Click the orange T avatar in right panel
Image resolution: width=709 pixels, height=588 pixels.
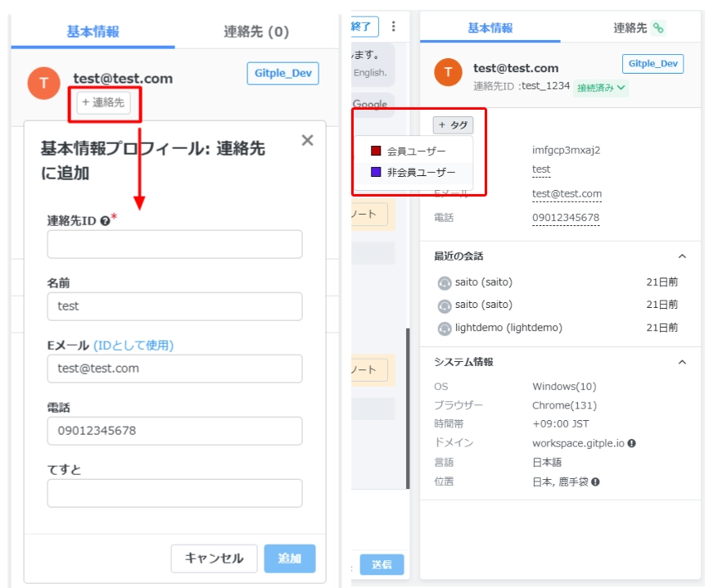click(448, 72)
